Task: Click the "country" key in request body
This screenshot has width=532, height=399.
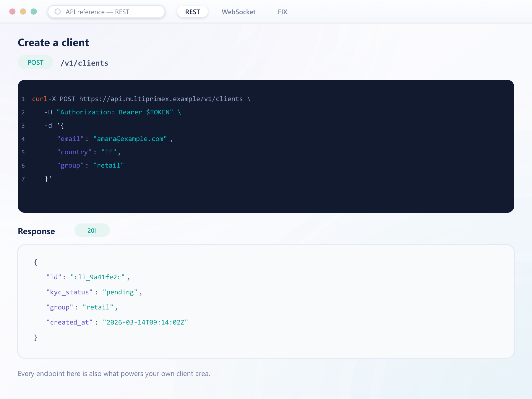Action: 74,152
